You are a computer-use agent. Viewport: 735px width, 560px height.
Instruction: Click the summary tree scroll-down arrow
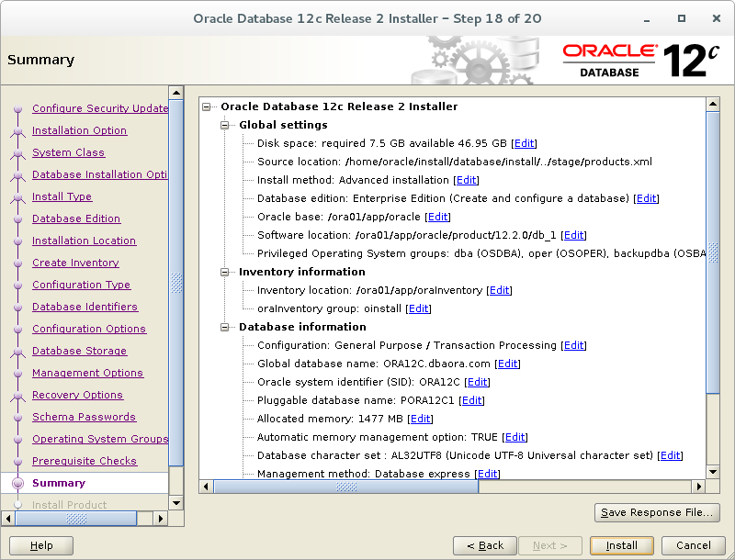[713, 472]
